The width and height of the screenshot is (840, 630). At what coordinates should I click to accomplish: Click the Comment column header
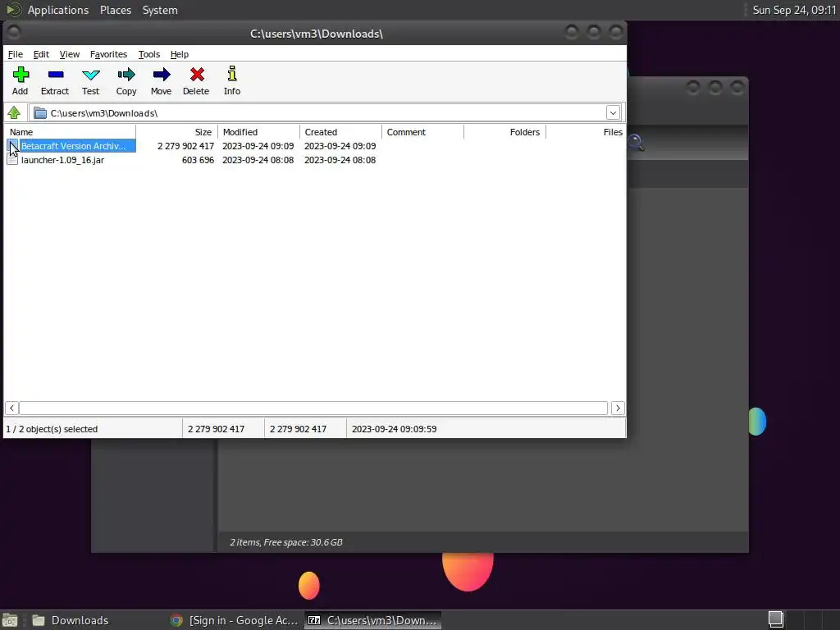coord(422,132)
